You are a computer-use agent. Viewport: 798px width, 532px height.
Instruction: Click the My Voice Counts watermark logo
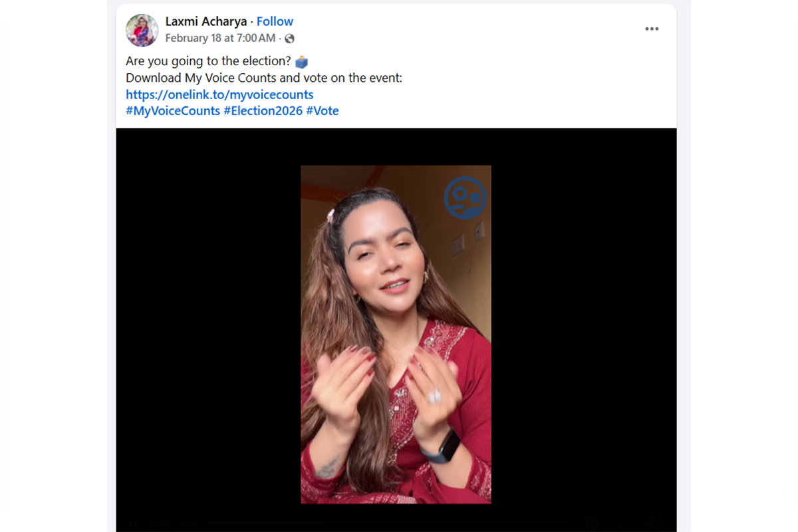(465, 198)
